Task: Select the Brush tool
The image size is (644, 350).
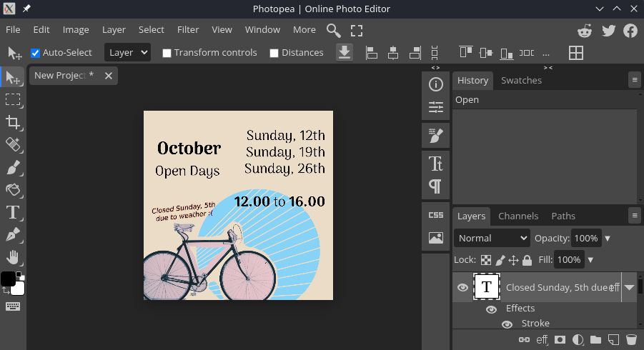Action: point(12,168)
